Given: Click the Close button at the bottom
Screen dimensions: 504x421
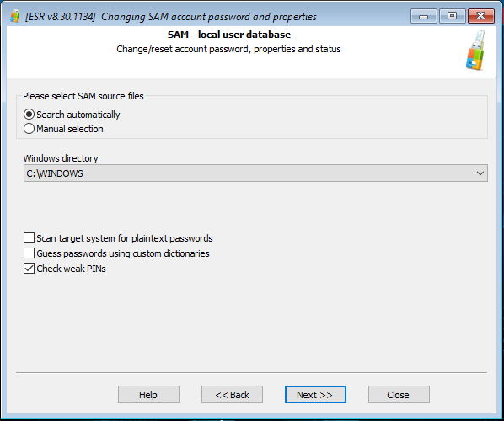Looking at the screenshot, I should tap(399, 395).
